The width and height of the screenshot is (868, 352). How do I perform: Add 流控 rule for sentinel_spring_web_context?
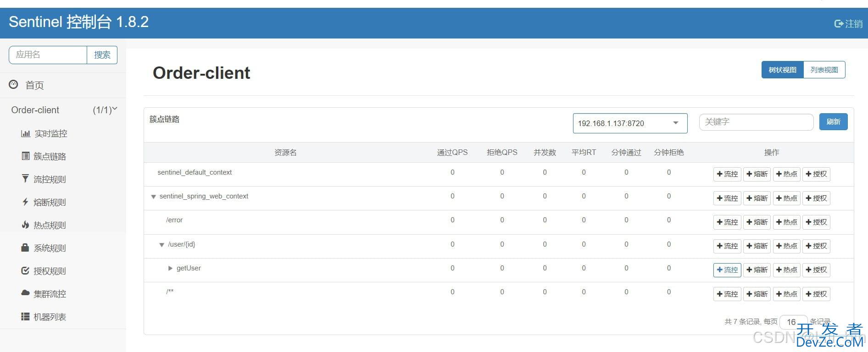pos(727,198)
